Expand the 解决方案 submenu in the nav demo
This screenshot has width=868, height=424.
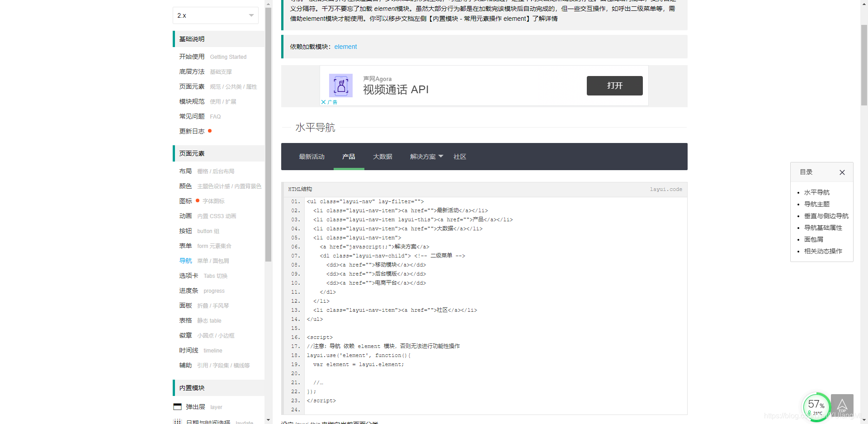click(x=424, y=157)
